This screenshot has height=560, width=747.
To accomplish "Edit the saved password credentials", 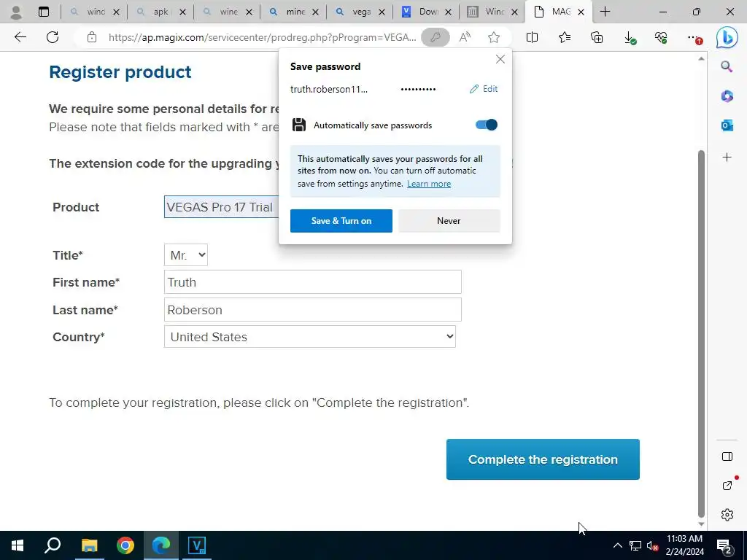I will tap(484, 89).
